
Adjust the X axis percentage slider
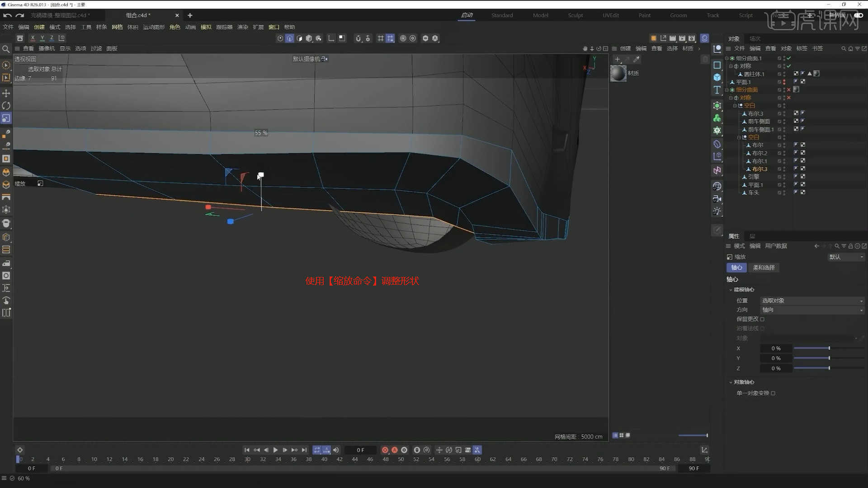click(x=829, y=348)
